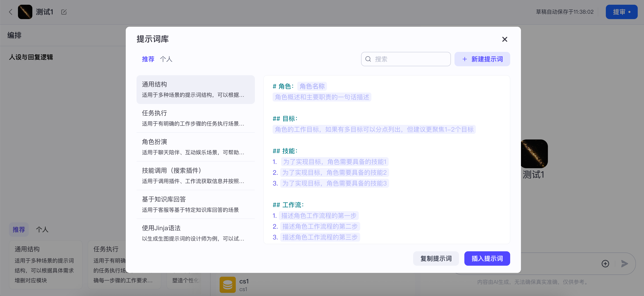644x296 pixels.
Task: Click the send message arrow icon
Action: pyautogui.click(x=624, y=263)
